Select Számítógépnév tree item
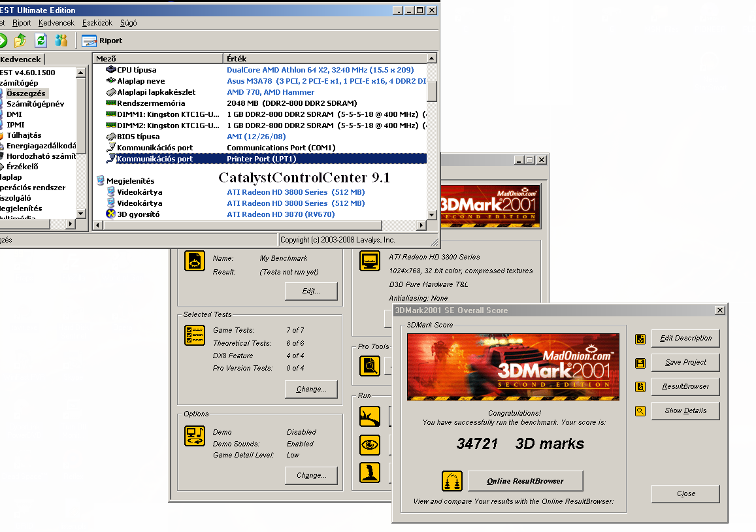This screenshot has height=532, width=756. click(35, 104)
